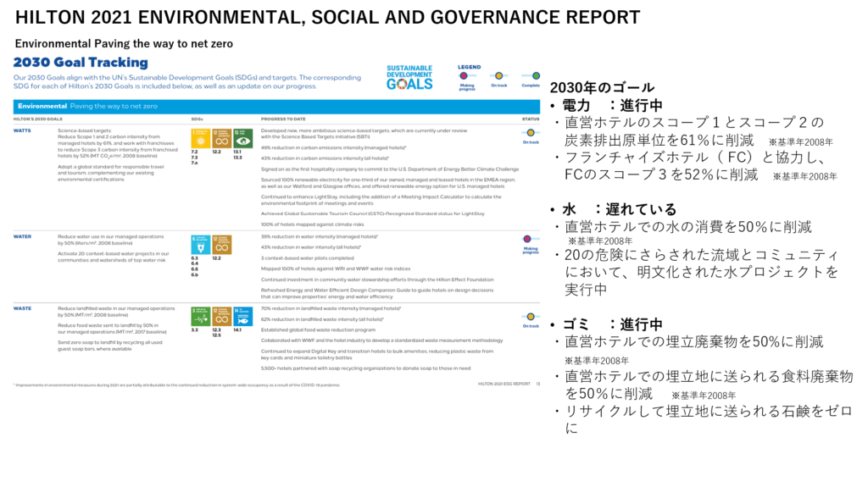
Task: Click the LEGEND label
Action: [470, 67]
